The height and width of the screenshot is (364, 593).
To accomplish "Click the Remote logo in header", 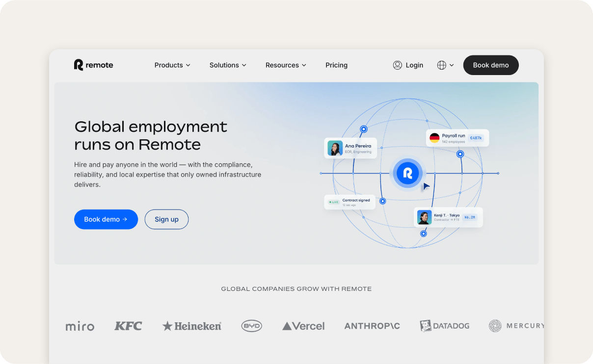I will (x=93, y=65).
